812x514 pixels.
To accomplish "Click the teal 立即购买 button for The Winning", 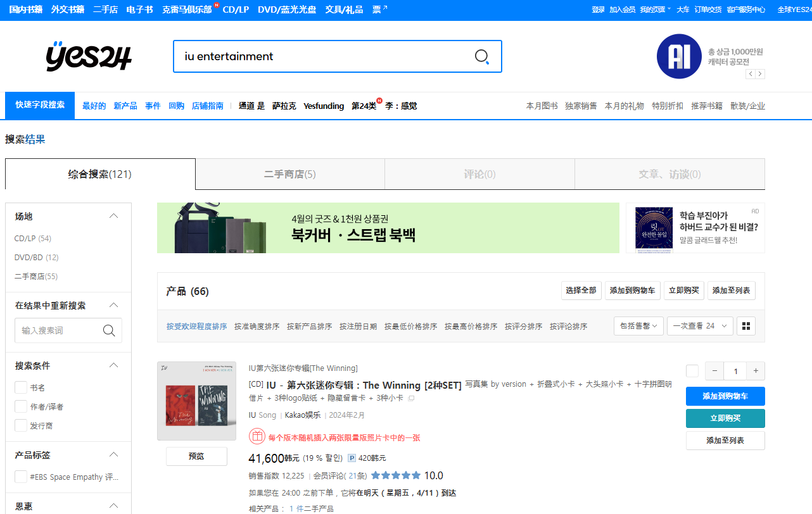I will pyautogui.click(x=725, y=418).
